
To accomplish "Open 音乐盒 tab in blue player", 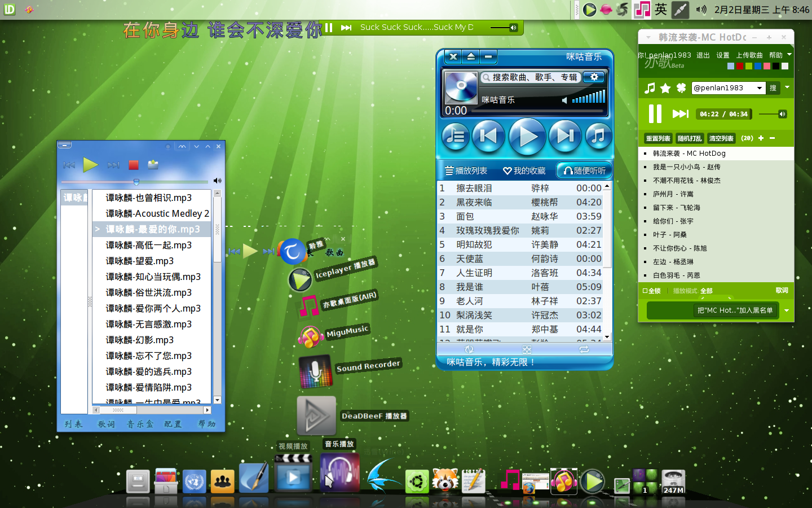I will 140,424.
